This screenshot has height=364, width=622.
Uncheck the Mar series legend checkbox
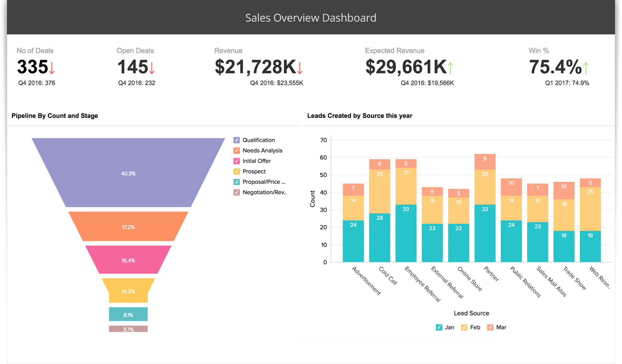point(490,327)
